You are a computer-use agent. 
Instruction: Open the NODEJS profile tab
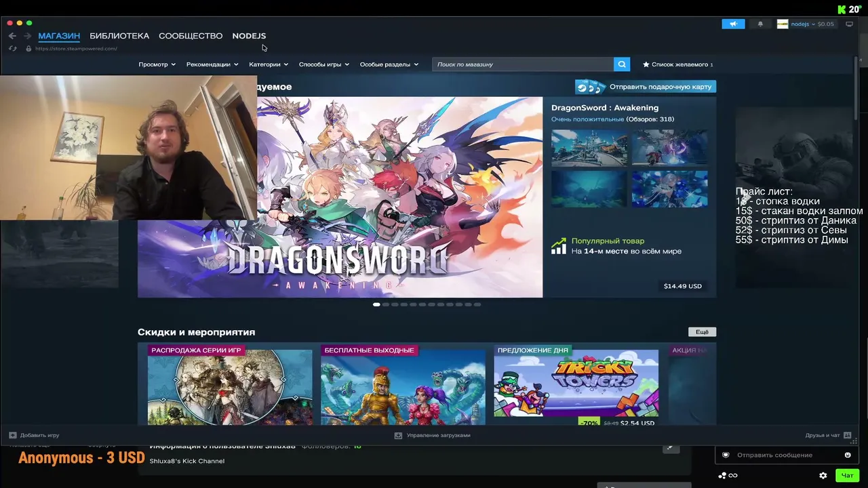pyautogui.click(x=249, y=36)
